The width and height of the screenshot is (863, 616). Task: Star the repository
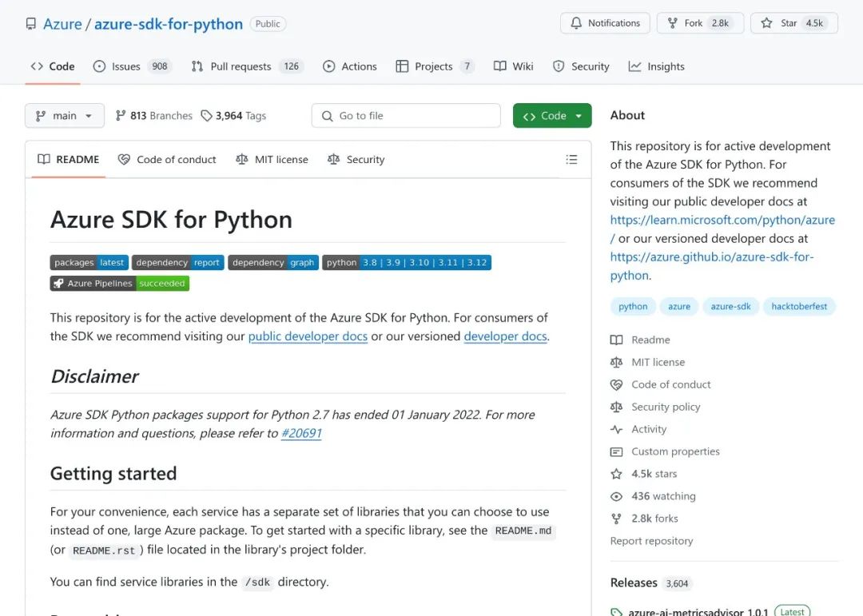793,23
